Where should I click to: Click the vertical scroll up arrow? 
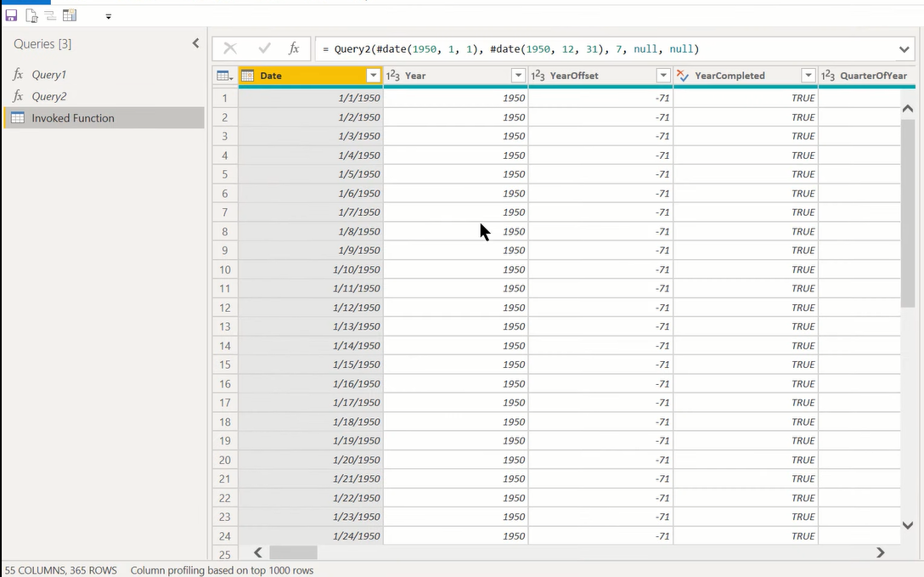[x=908, y=109]
